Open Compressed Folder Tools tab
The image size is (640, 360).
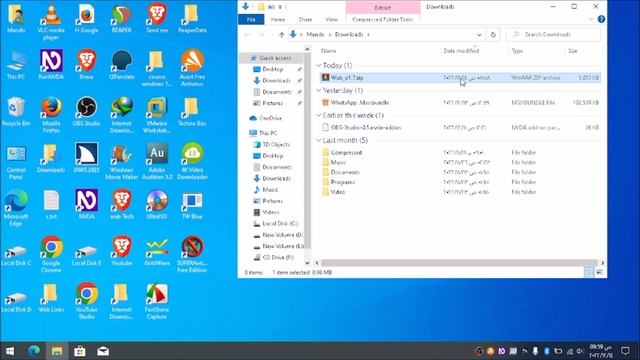[x=382, y=19]
